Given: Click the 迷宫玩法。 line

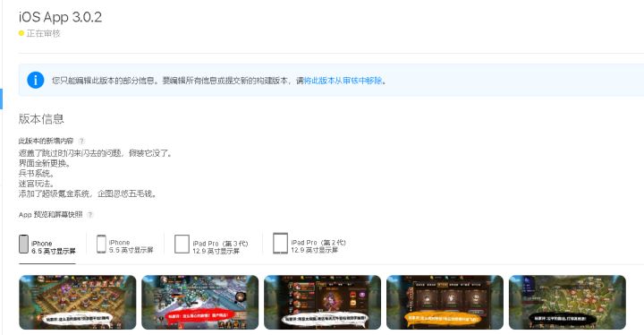Looking at the screenshot, I should point(36,184).
